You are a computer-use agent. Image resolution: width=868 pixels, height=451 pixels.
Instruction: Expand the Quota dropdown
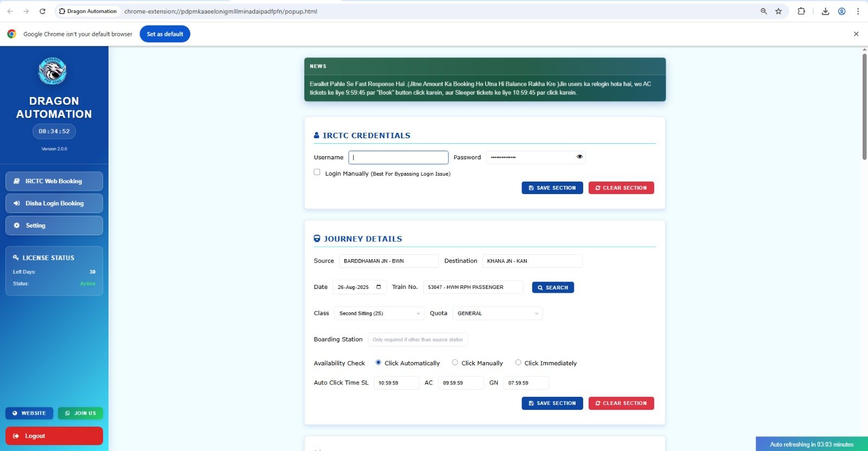click(x=497, y=313)
